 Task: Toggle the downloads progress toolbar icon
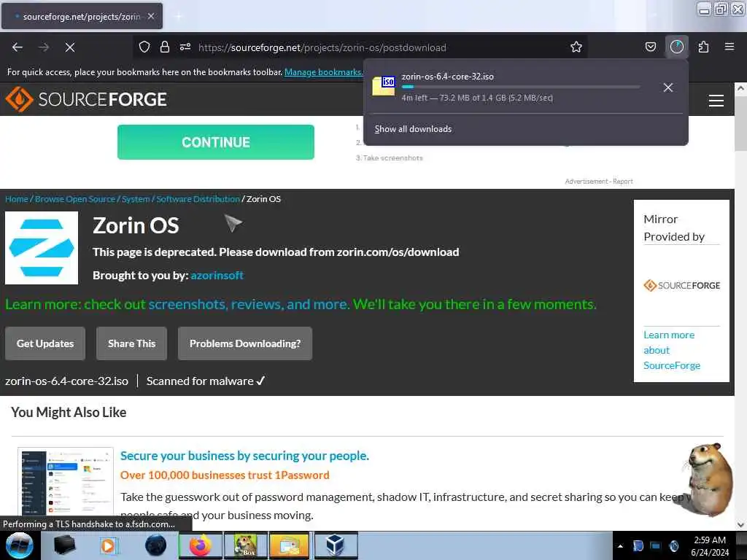point(676,47)
